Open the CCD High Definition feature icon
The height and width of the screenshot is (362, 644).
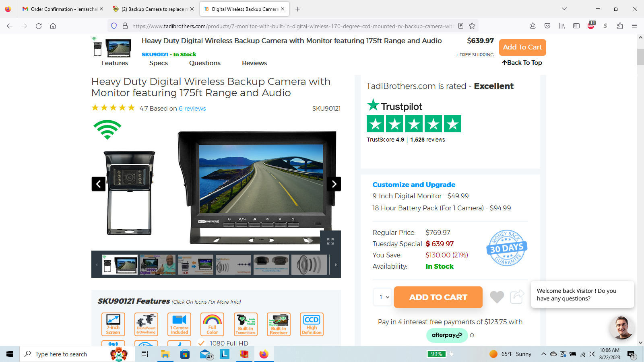[312, 324]
